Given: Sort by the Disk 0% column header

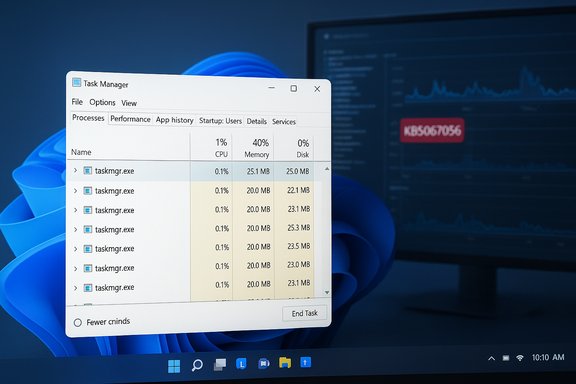Looking at the screenshot, I should tap(303, 148).
